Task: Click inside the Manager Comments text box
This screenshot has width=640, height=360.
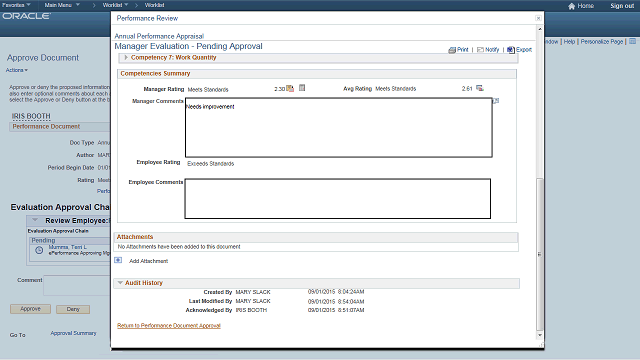Action: (339, 127)
